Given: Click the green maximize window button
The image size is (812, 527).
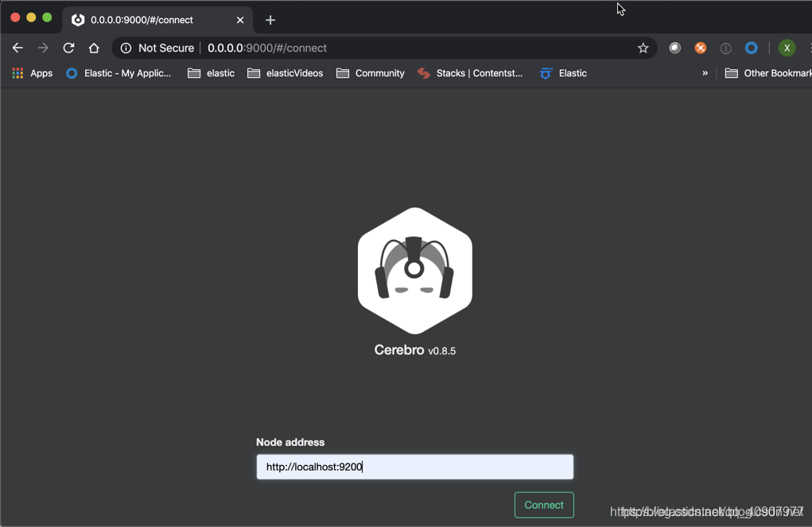Looking at the screenshot, I should (x=47, y=17).
